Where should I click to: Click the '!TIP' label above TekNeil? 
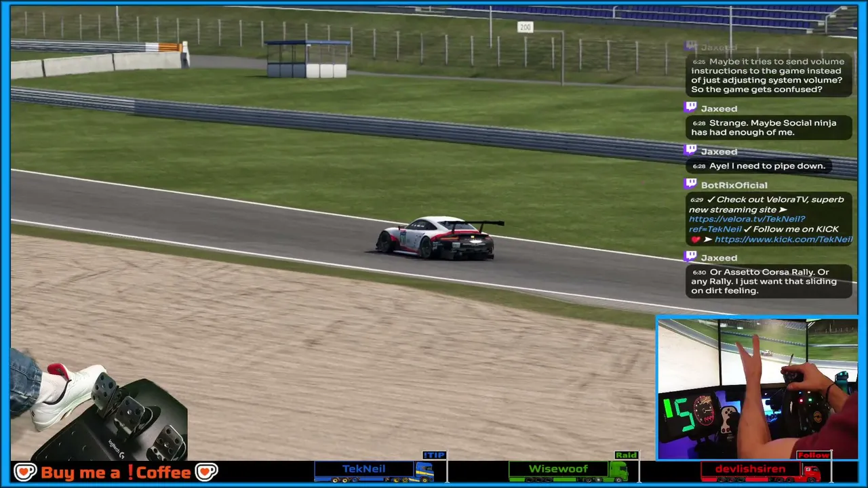click(x=434, y=455)
